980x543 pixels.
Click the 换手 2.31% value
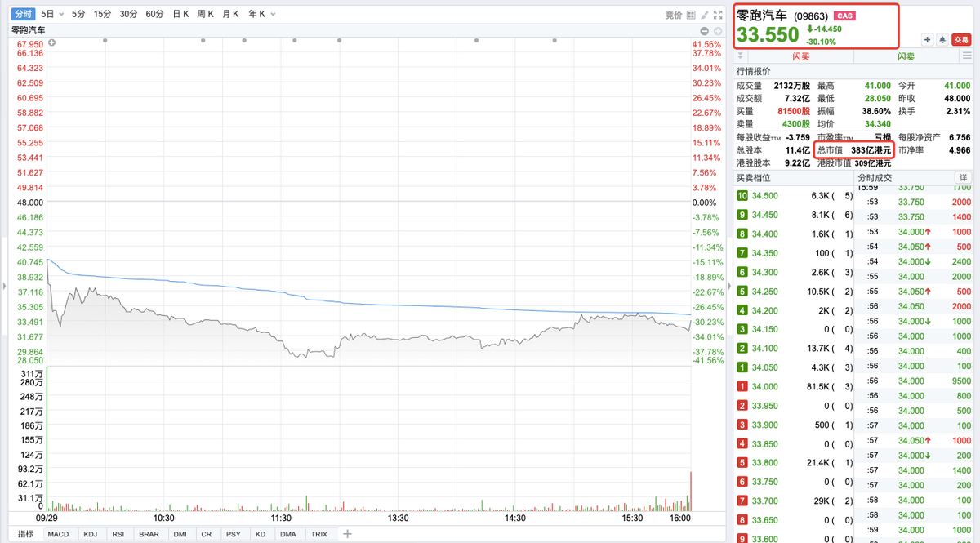point(958,111)
